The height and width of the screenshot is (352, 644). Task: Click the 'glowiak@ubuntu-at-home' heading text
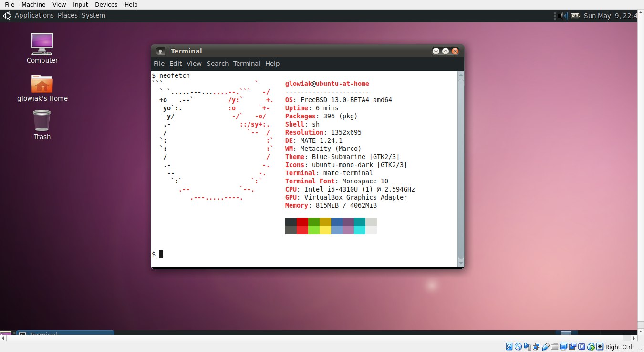327,84
